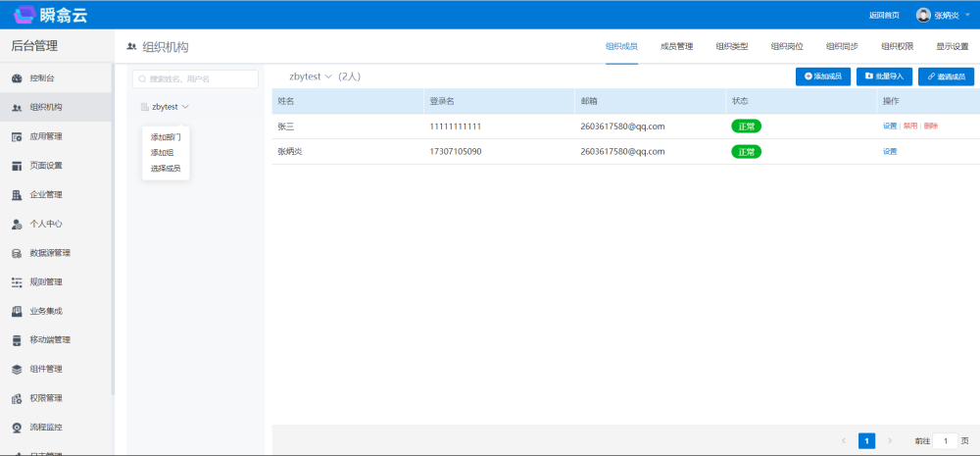The width and height of the screenshot is (980, 456).
Task: Open the user account dropdown arrow
Action: coord(967,15)
